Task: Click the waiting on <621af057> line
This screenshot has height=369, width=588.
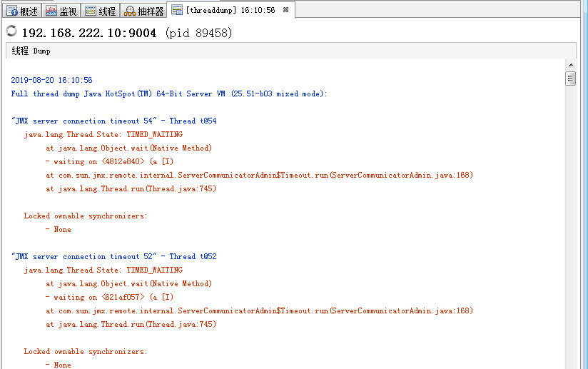Action: (109, 298)
